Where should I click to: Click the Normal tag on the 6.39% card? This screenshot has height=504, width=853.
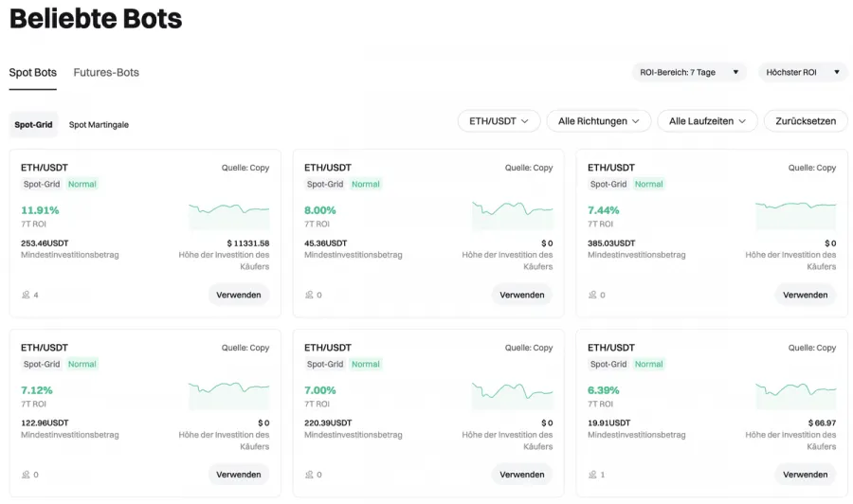[x=649, y=365]
